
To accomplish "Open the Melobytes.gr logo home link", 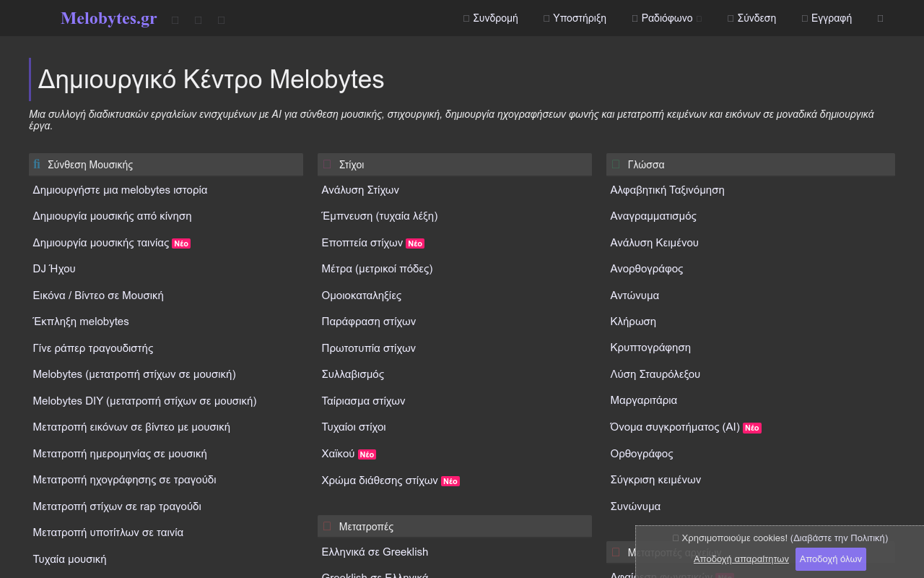I will 109,18.
